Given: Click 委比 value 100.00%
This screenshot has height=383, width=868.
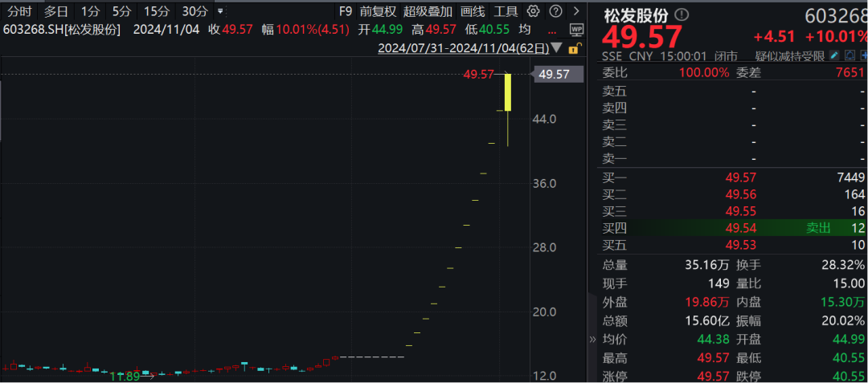Looking at the screenshot, I should 705,72.
